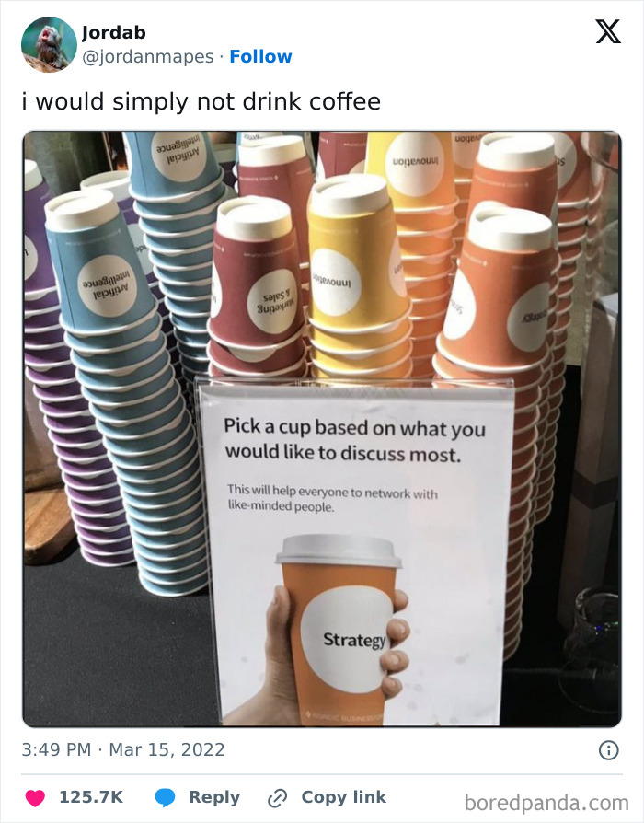
Task: Open the coffee cups photo
Action: (x=322, y=429)
